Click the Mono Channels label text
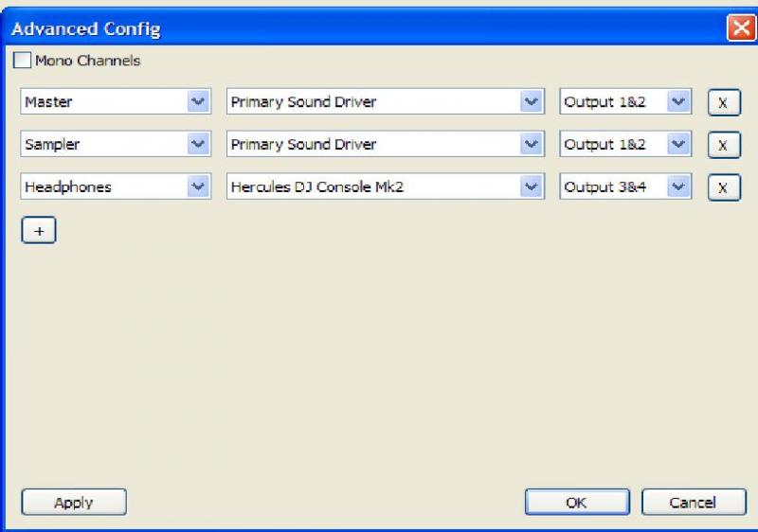 click(x=87, y=61)
